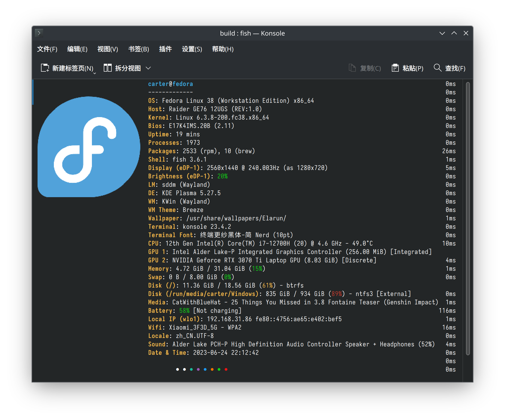The height and width of the screenshot is (420, 505).
Task: Open the 拆分视图 chevron menu
Action: [148, 68]
